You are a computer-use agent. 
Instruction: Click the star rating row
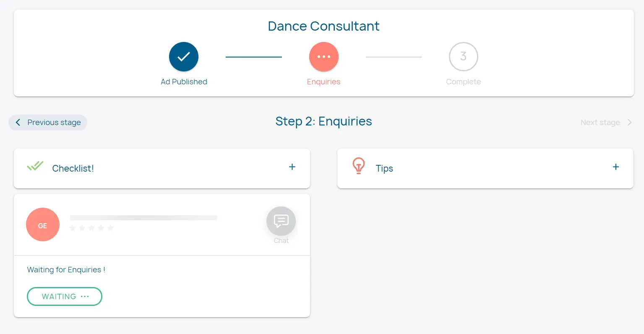coord(91,228)
